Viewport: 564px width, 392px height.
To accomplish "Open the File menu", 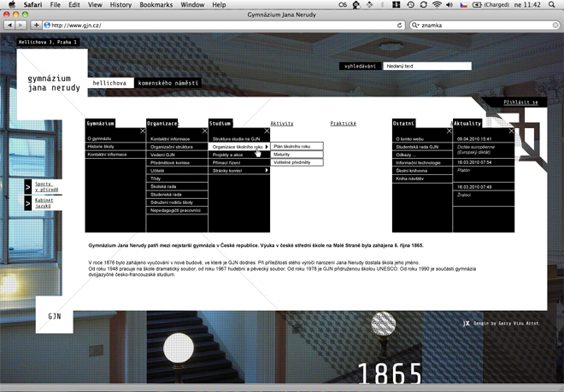I will click(55, 4).
